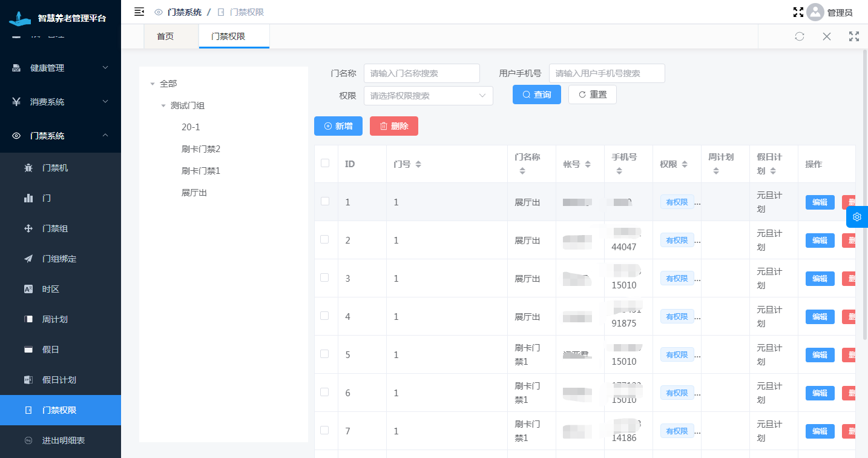Click the 门组绑定 paper plane icon
This screenshot has height=458, width=868.
(28, 259)
